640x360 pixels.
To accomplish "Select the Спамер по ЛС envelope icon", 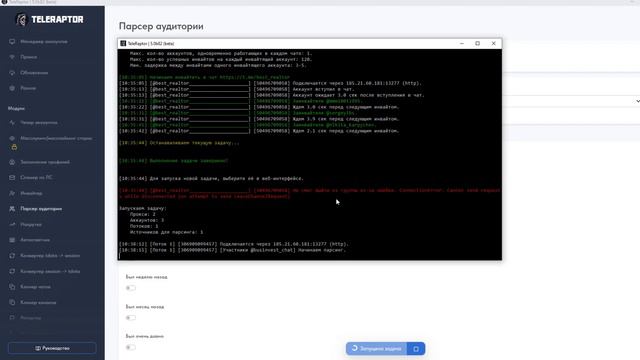I will [x=12, y=178].
